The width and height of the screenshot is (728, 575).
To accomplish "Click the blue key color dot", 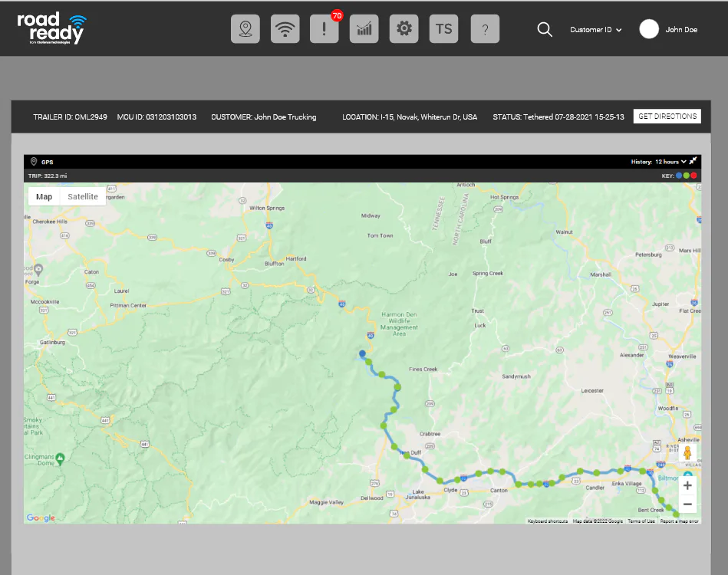I will [x=679, y=176].
